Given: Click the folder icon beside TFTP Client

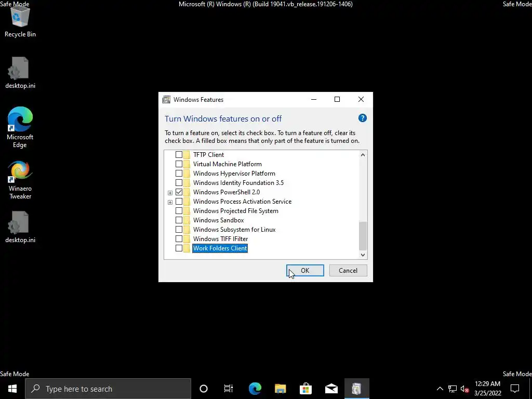Looking at the screenshot, I should pos(187,155).
